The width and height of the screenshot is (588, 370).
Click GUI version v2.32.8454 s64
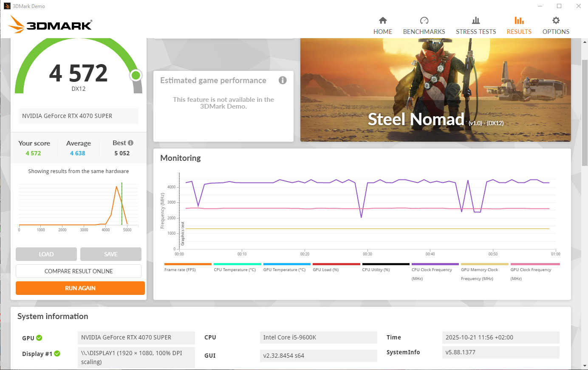(x=319, y=356)
